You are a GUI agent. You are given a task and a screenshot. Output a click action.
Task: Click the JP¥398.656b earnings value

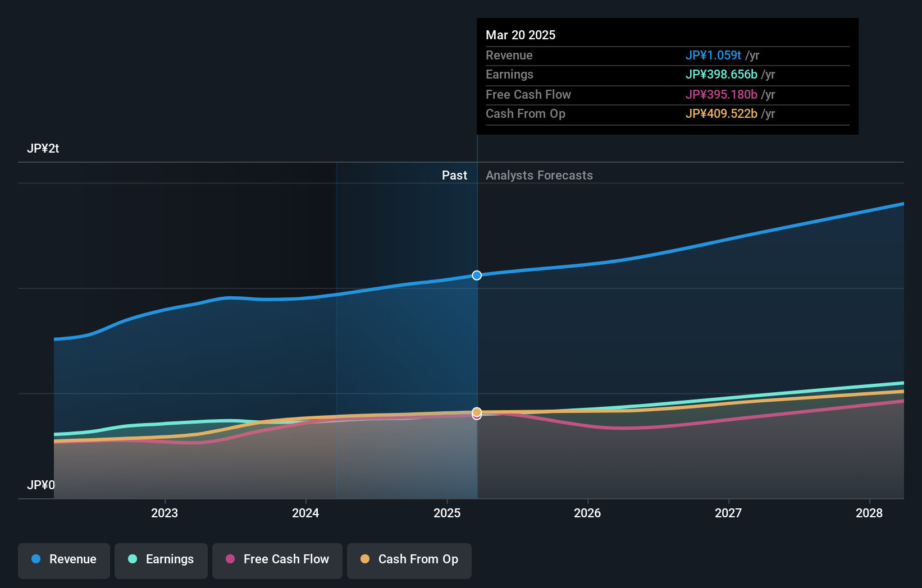click(x=722, y=75)
